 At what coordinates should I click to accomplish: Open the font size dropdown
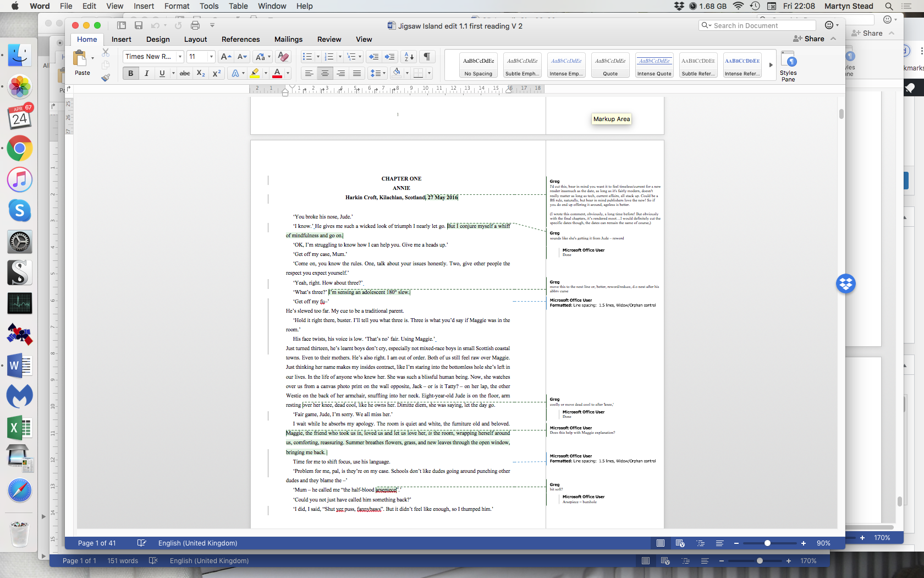(x=211, y=57)
